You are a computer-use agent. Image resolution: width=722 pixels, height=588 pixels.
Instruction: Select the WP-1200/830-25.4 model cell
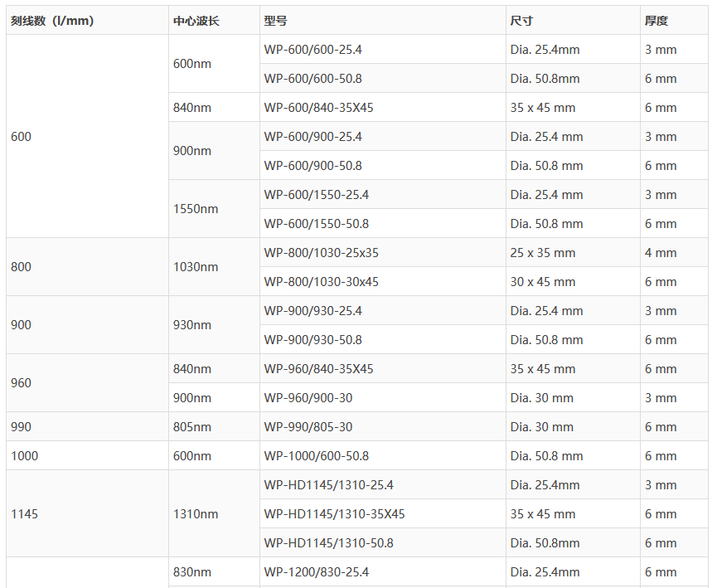point(317,572)
